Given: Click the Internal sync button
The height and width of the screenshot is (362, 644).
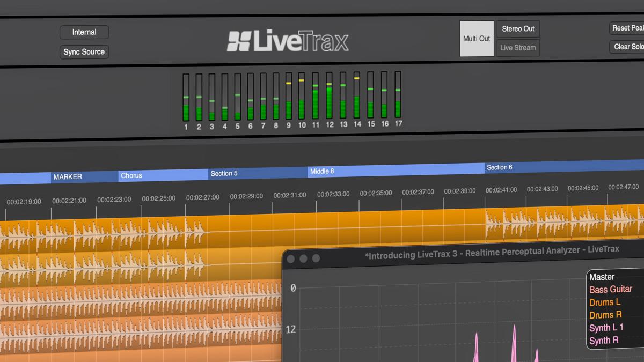Looking at the screenshot, I should (84, 32).
